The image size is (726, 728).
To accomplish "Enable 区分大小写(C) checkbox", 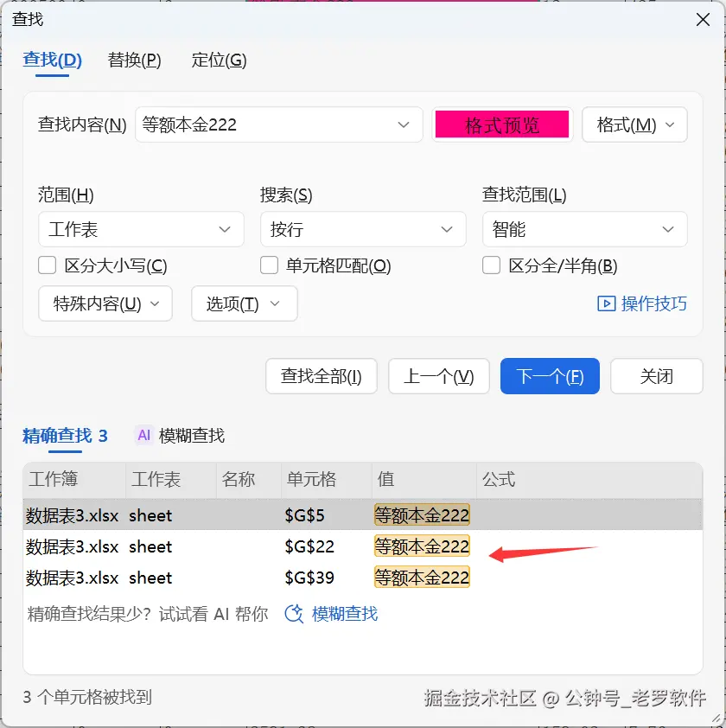I will click(x=47, y=265).
